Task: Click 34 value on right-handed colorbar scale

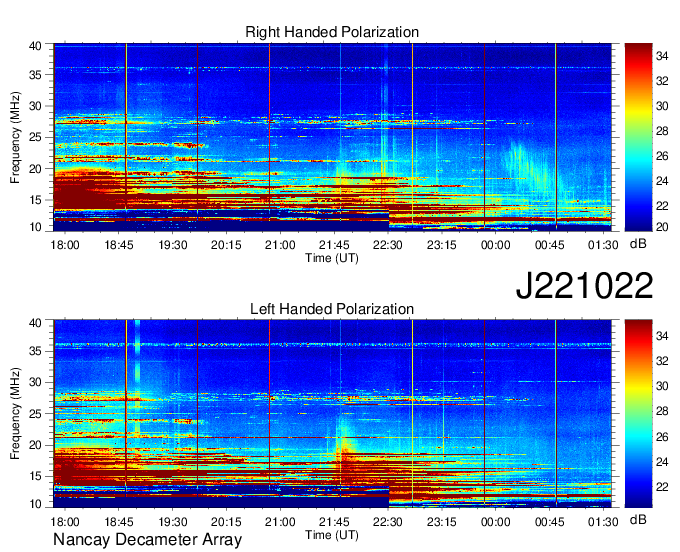Action: 662,56
